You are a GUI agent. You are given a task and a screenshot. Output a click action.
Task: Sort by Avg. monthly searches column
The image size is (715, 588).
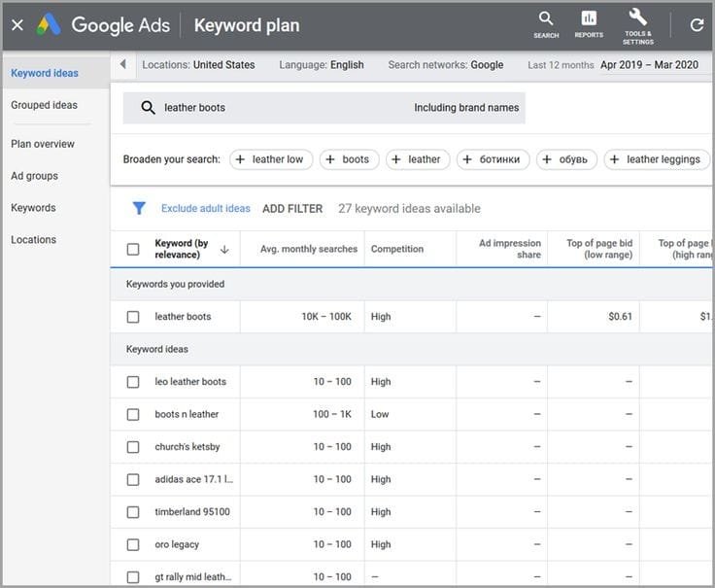point(309,249)
